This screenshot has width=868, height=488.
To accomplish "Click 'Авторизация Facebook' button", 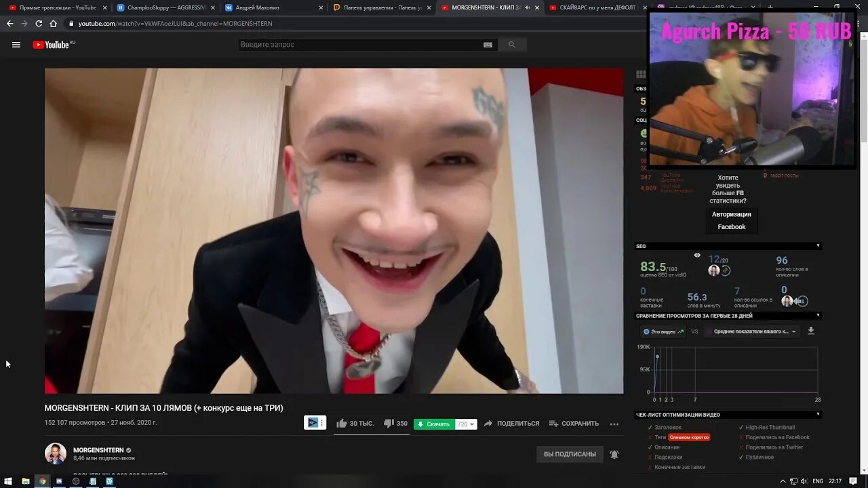I will [731, 220].
